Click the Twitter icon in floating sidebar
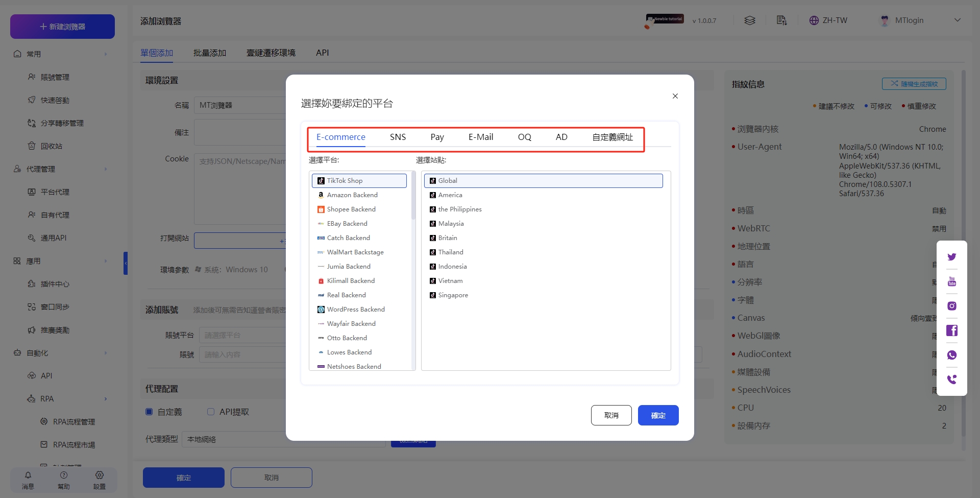This screenshot has width=980, height=498. click(951, 257)
